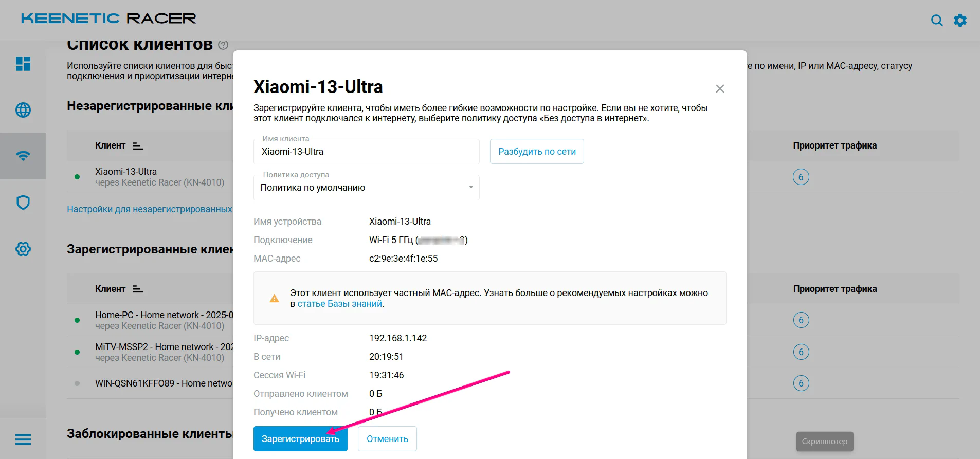Viewport: 980px width, 459px height.
Task: Click the help question mark next to page title
Action: (x=223, y=45)
